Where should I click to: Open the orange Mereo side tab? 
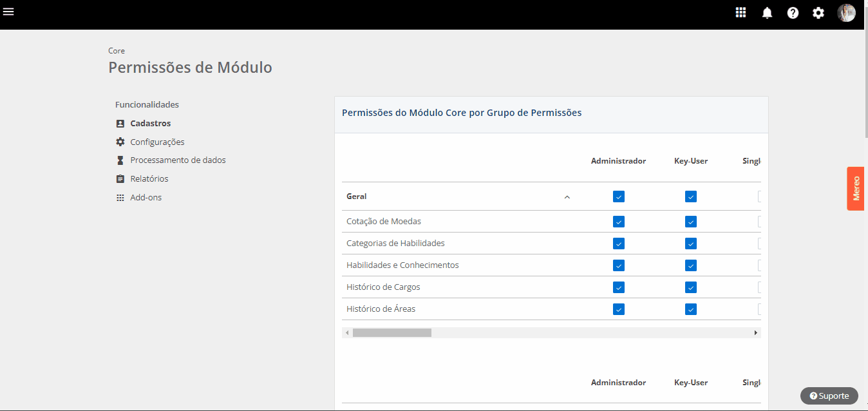click(855, 188)
